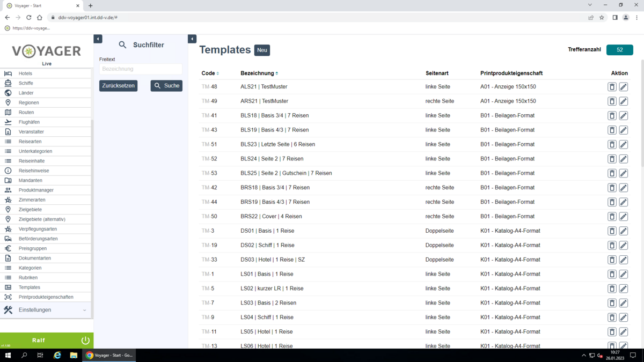Edit template DS02 Schiff
Image resolution: width=644 pixels, height=362 pixels.
pyautogui.click(x=623, y=246)
